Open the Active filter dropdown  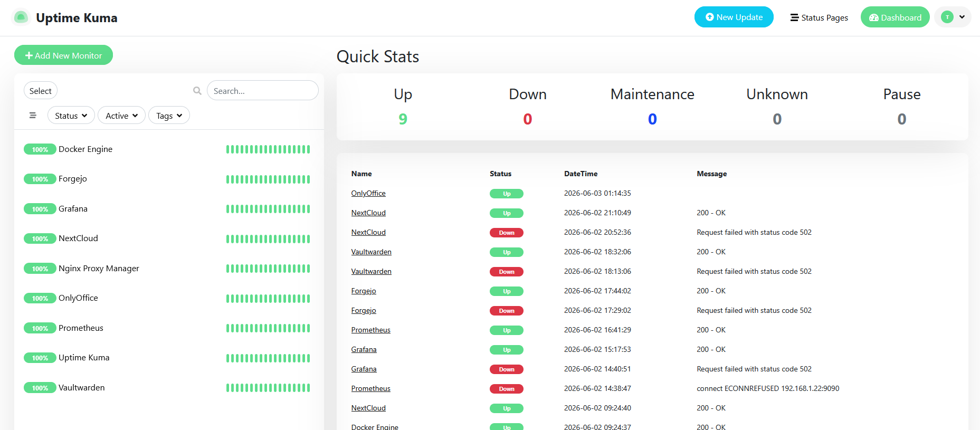tap(121, 115)
